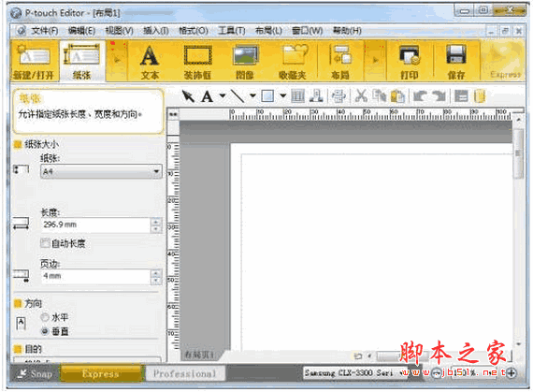Adjust the 页边 margin spinner arrows
This screenshot has height=392, width=533.
pos(155,276)
